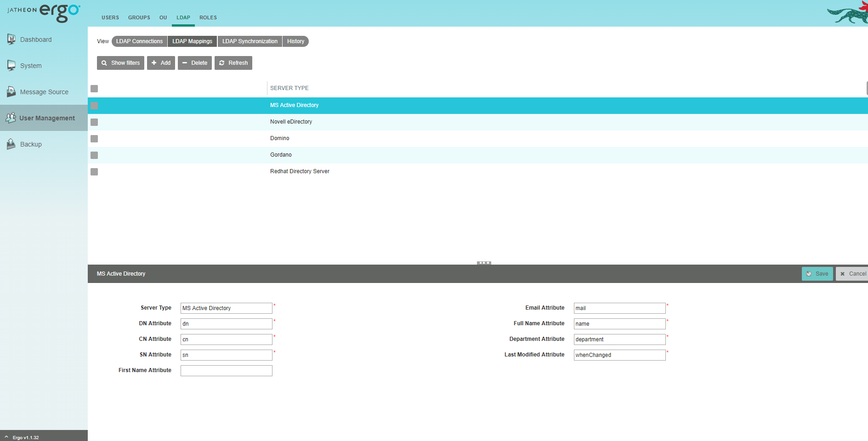The height and width of the screenshot is (441, 868).
Task: Click the Delete button
Action: 195,63
